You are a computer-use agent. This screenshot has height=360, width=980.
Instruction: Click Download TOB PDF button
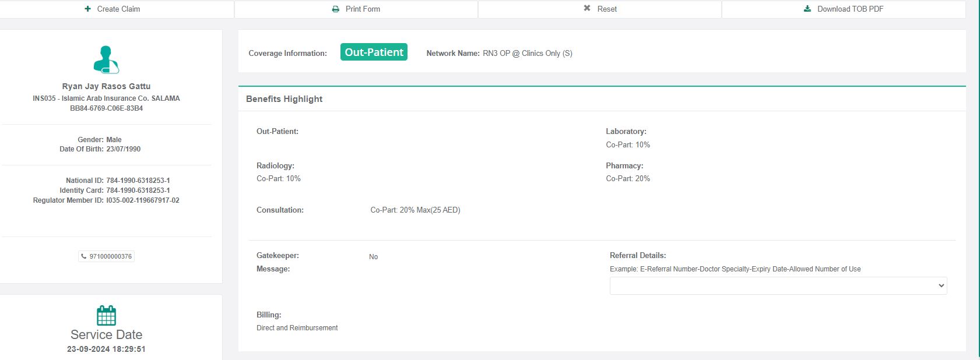coord(844,9)
